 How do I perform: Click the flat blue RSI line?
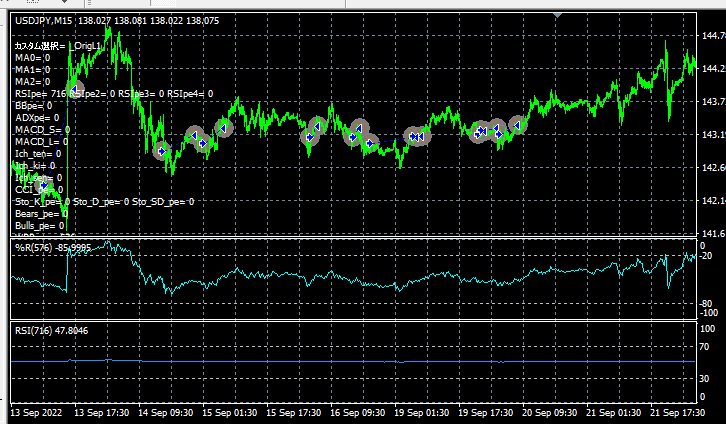click(352, 361)
